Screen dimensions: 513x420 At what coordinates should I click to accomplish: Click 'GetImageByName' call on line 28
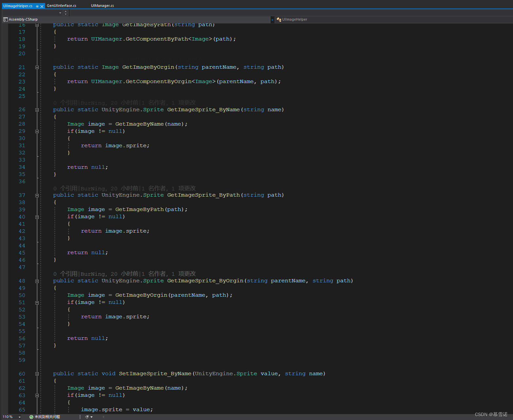click(x=139, y=124)
